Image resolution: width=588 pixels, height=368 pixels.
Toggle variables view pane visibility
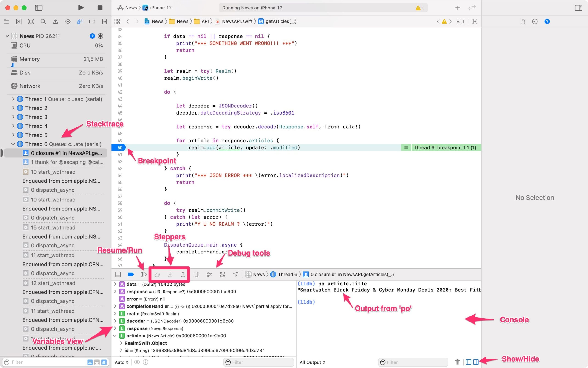[469, 362]
